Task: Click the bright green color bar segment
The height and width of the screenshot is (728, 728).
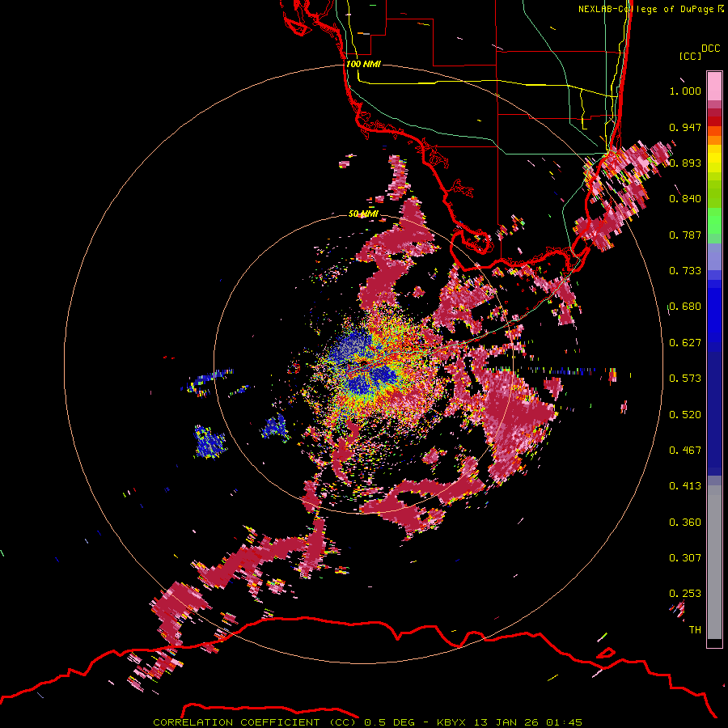Action: (714, 221)
